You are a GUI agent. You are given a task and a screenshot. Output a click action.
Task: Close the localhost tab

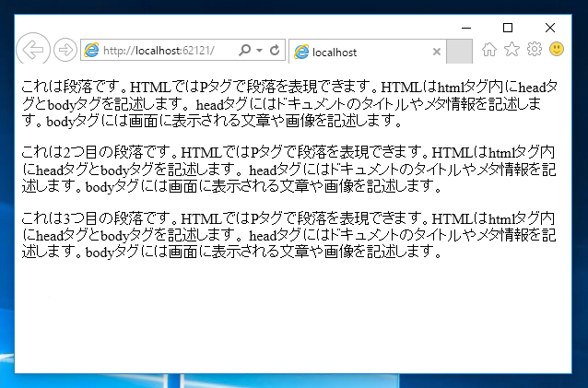pyautogui.click(x=437, y=52)
